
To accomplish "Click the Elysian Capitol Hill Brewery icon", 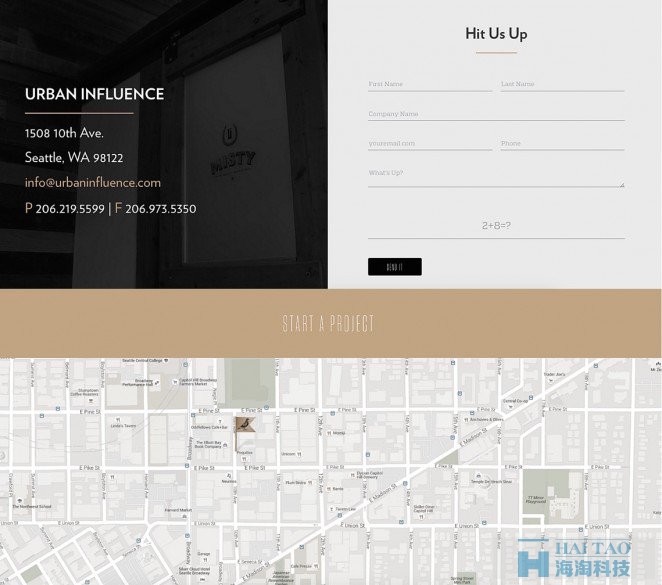I will 353,475.
